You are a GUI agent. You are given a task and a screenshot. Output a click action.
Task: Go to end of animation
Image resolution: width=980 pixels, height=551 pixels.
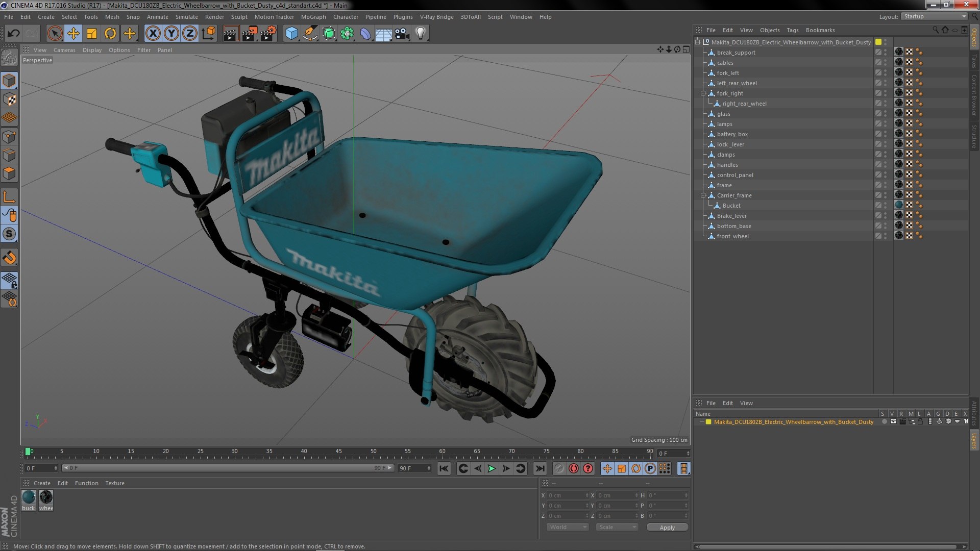pos(540,468)
